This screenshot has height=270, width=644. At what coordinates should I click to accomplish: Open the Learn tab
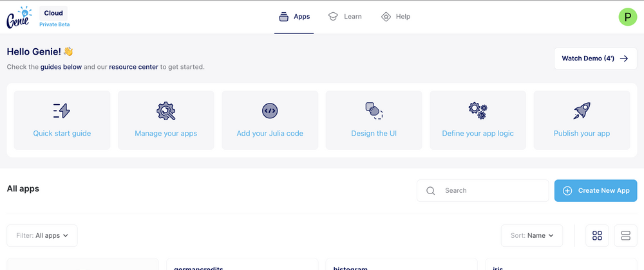pos(345,17)
